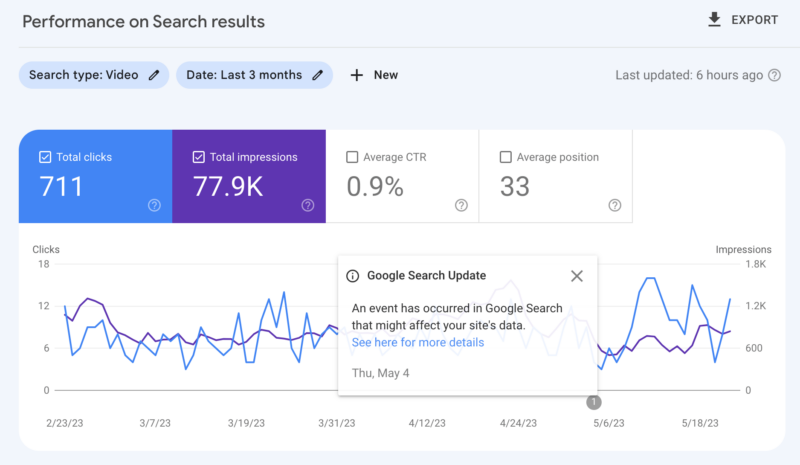Click the info icon in update popup
The height and width of the screenshot is (465, 800).
coord(353,276)
